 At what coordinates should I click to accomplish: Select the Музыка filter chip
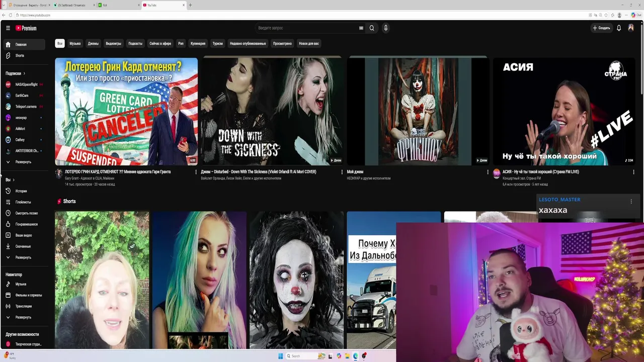click(x=75, y=44)
